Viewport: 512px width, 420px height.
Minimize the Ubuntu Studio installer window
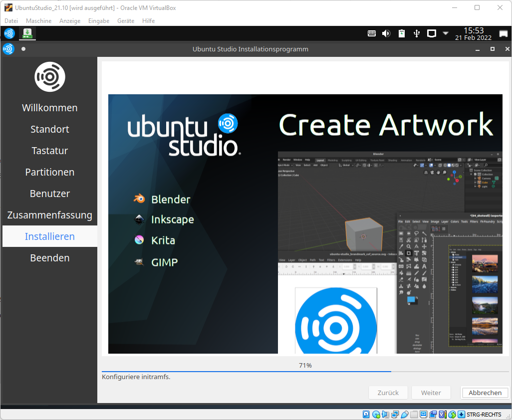click(x=478, y=49)
